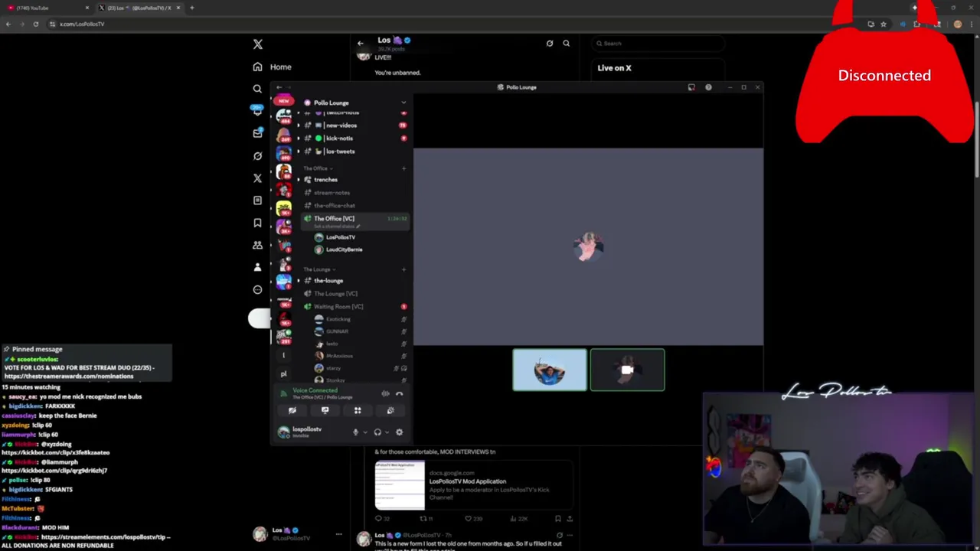Expand Pollo Lounge server dropdown
980x551 pixels.
[403, 103]
